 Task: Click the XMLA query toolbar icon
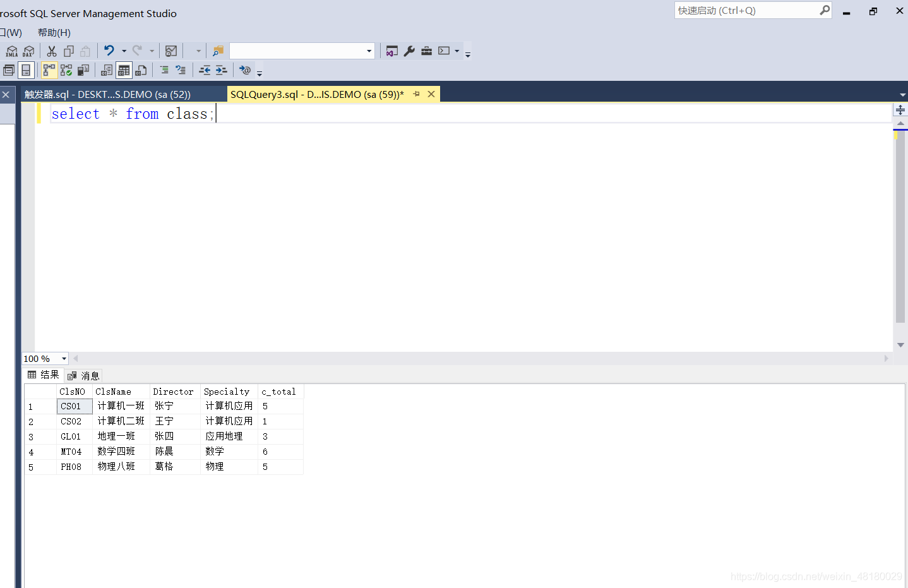(x=12, y=51)
